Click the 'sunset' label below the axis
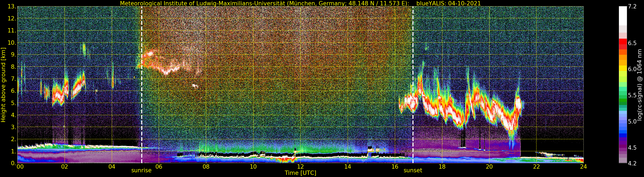This screenshot has width=644, height=177. tap(413, 171)
